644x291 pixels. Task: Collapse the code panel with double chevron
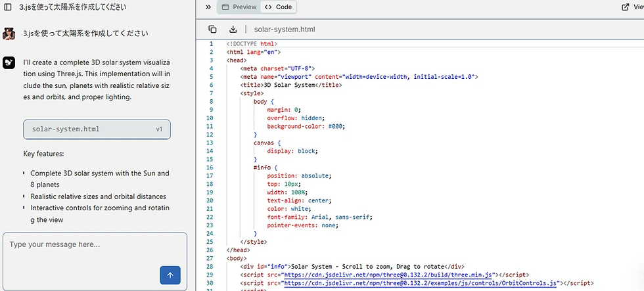coord(208,7)
